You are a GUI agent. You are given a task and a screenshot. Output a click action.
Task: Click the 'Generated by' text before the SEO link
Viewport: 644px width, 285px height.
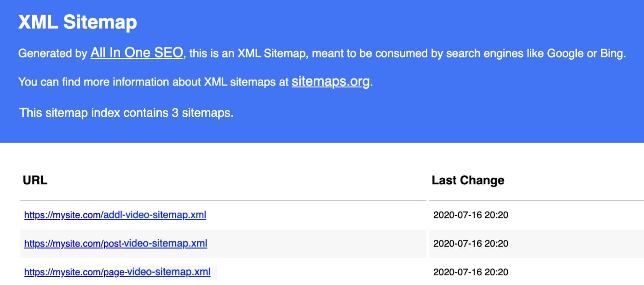click(x=52, y=54)
